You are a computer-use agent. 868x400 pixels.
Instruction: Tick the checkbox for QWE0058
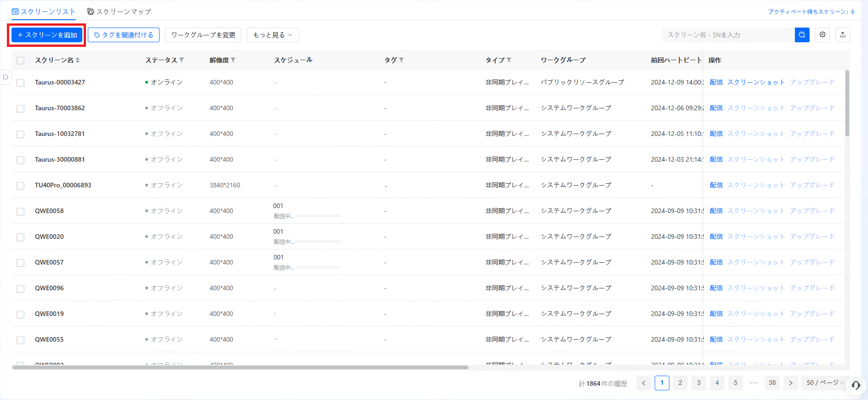pyautogui.click(x=20, y=212)
